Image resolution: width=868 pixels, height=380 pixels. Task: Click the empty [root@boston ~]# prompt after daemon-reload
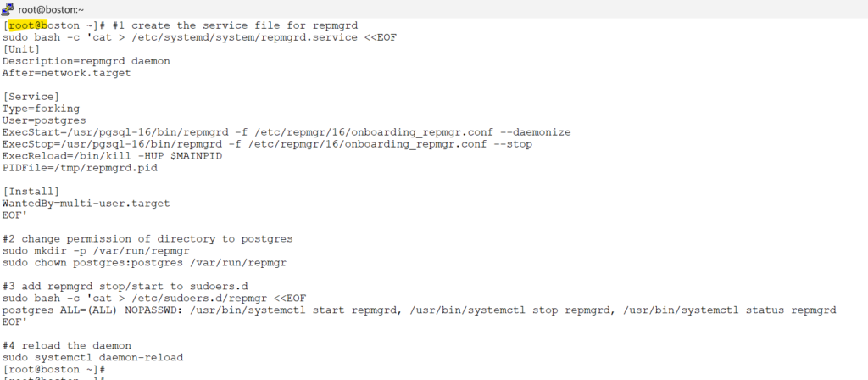pos(53,370)
